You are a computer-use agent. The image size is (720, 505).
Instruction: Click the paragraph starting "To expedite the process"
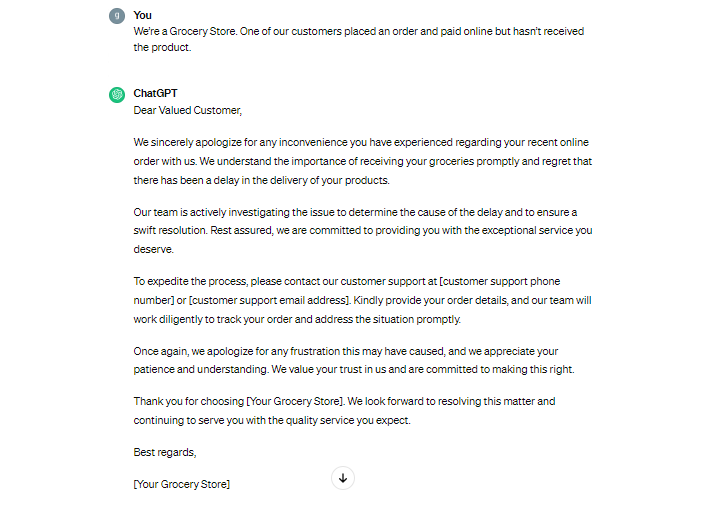click(362, 300)
